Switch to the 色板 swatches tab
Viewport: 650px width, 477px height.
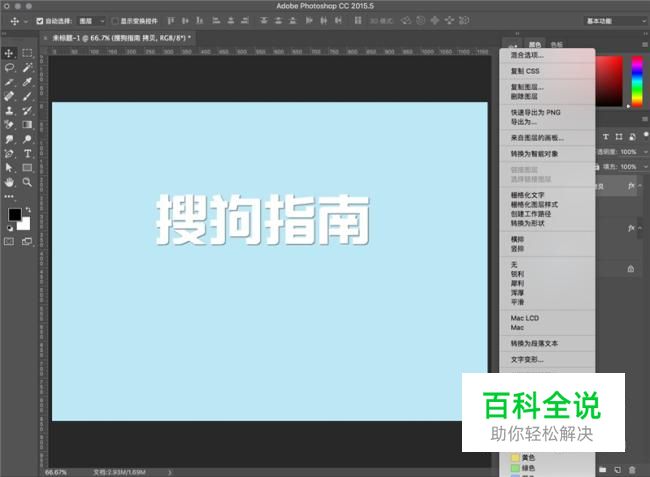point(557,44)
